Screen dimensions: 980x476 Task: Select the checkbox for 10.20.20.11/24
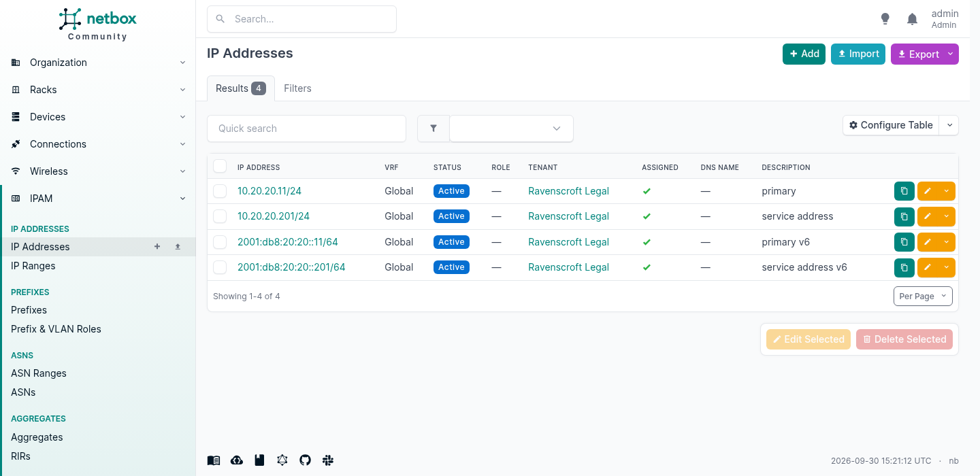click(220, 191)
